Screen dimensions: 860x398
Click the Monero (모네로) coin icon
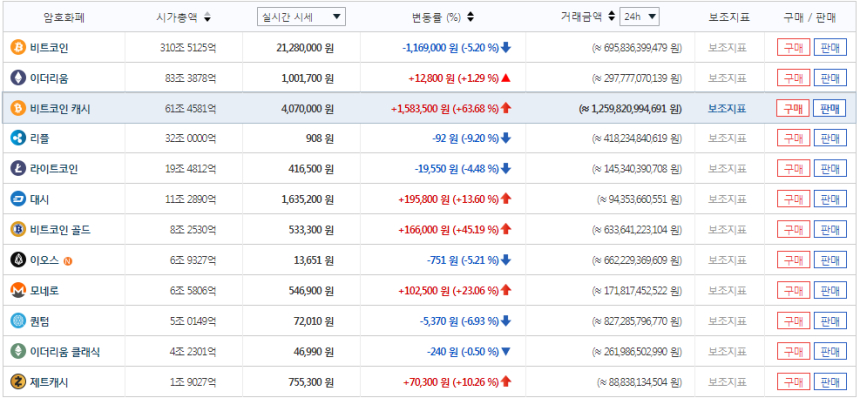click(x=18, y=291)
